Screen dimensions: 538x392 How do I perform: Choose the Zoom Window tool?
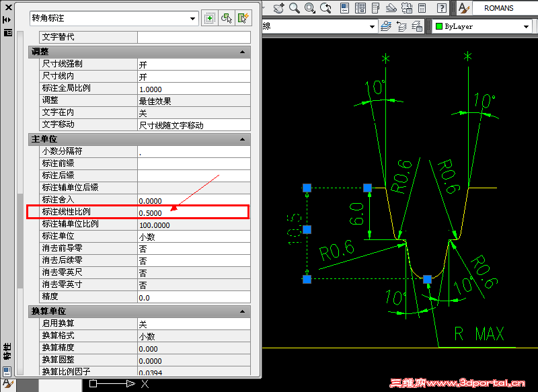[x=310, y=8]
